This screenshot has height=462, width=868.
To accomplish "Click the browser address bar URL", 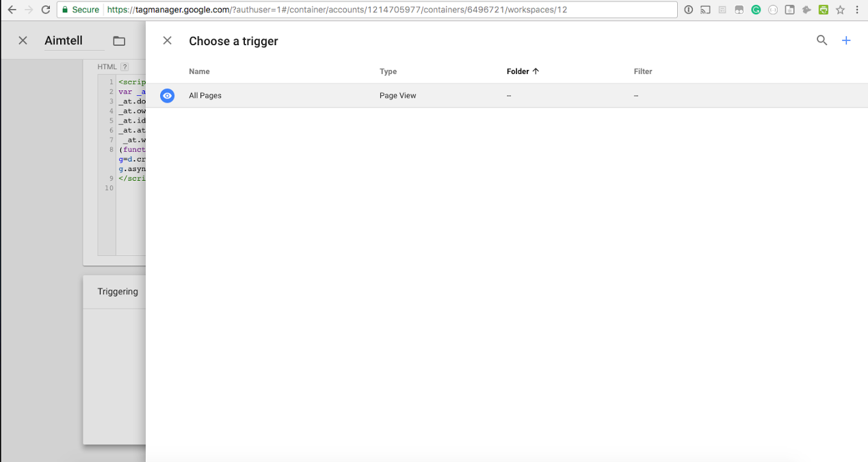I will (x=342, y=10).
